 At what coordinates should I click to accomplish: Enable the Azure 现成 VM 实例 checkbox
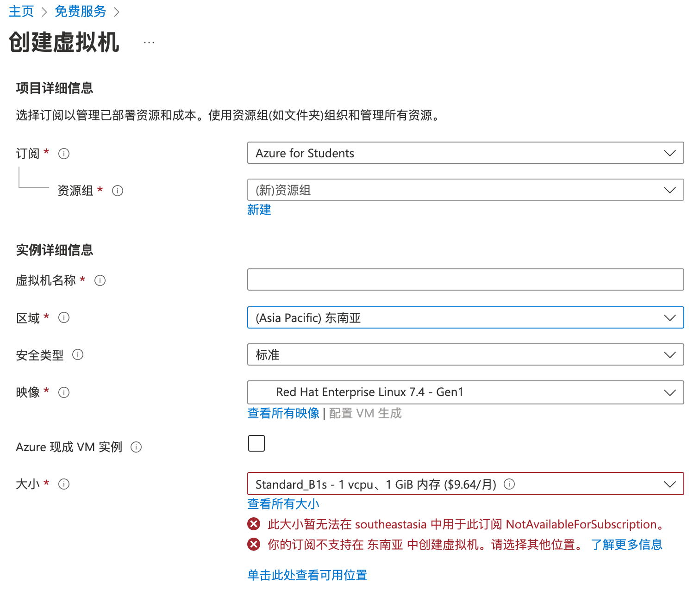(256, 443)
